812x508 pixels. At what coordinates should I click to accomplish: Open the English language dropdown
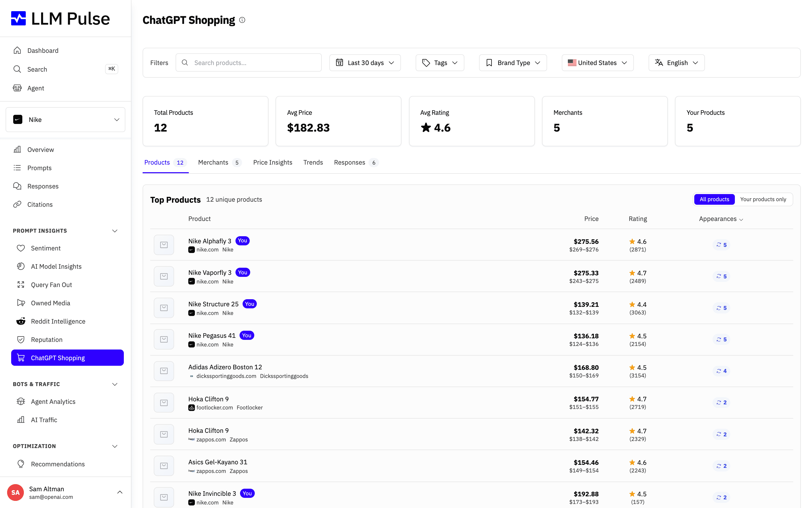[x=676, y=63]
